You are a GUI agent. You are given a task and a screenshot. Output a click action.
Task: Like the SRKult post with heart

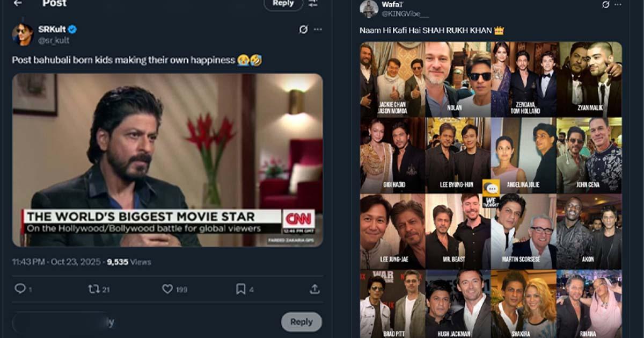[x=167, y=289]
